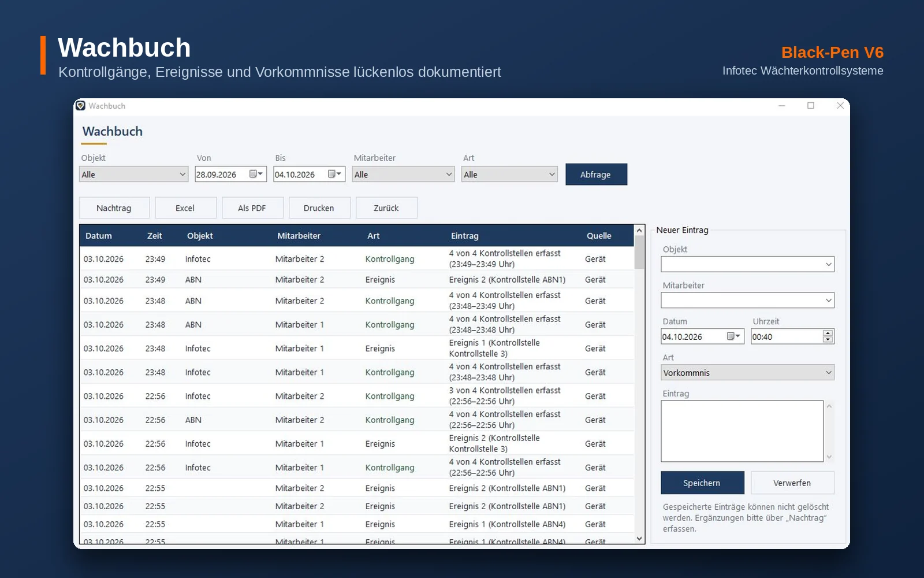Sort table by Zeit column header
The height and width of the screenshot is (578, 924).
(154, 236)
